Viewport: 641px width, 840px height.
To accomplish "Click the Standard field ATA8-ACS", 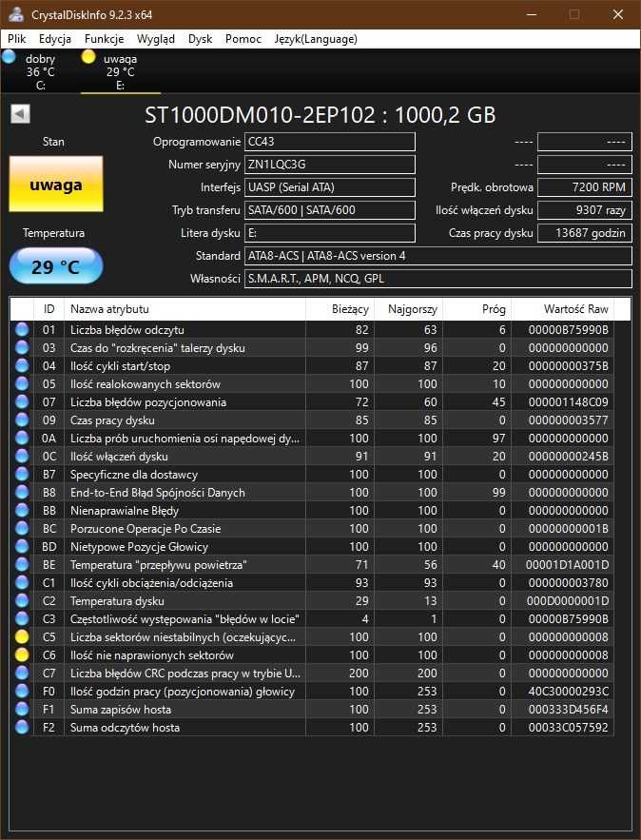I will 438,256.
